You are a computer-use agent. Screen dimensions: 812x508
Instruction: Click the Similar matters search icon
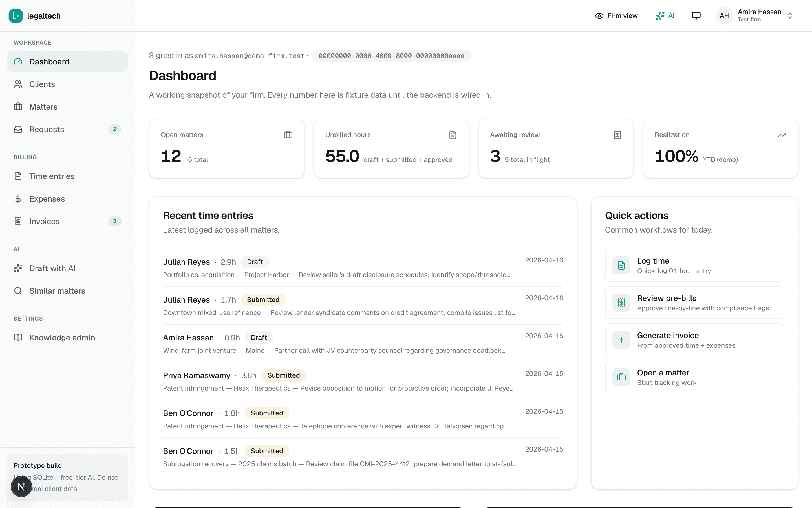18,291
